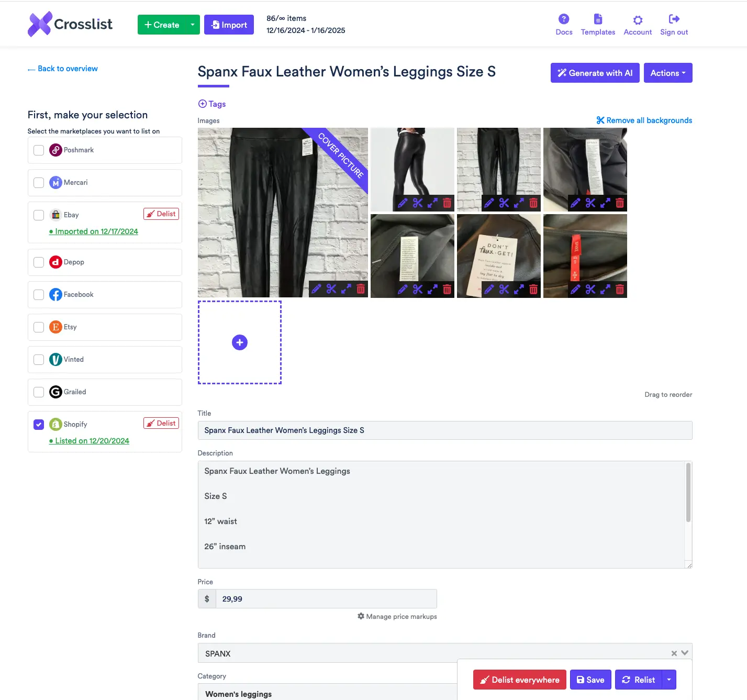
Task: Clear the SPANX brand selection
Action: pyautogui.click(x=674, y=653)
